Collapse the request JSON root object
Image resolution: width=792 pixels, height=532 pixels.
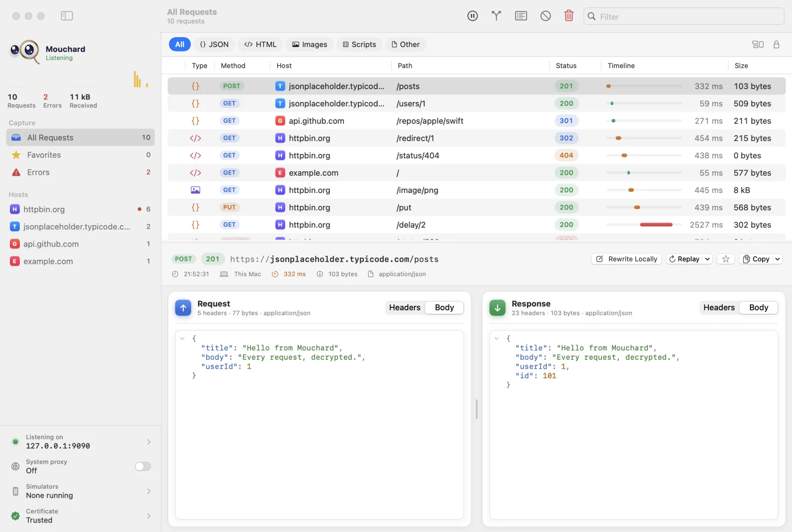point(182,339)
